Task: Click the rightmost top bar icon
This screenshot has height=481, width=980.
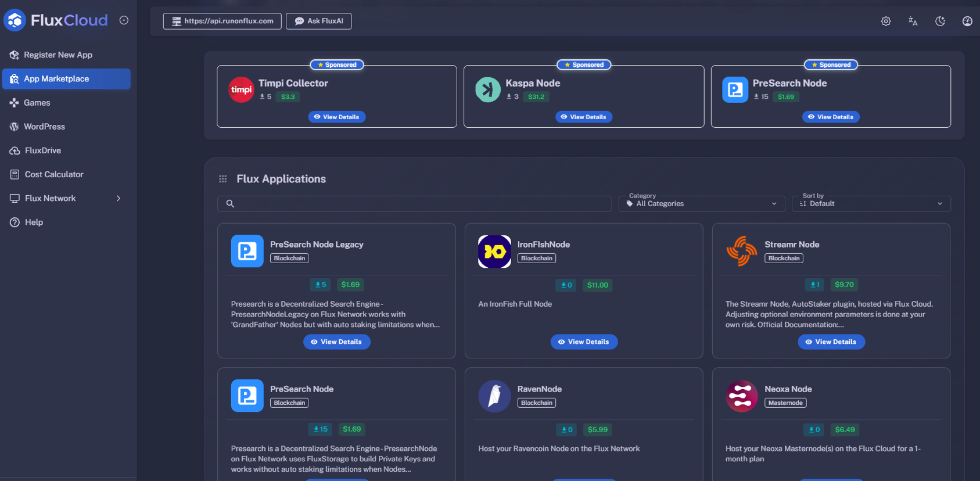Action: (x=967, y=21)
